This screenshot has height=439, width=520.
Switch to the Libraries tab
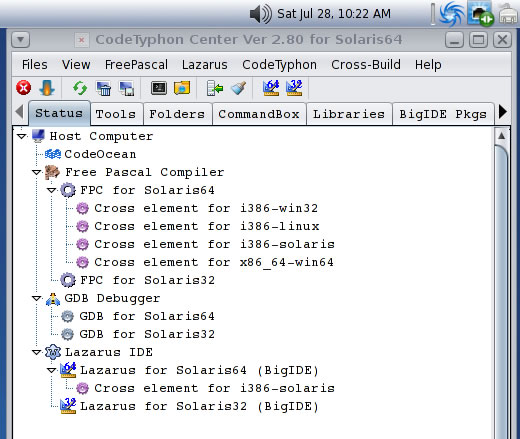click(349, 114)
